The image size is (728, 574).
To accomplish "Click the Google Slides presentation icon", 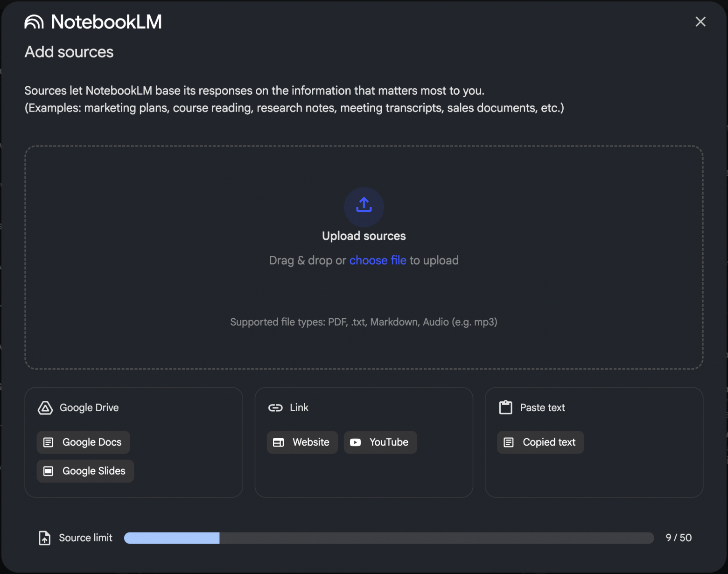I will (48, 471).
